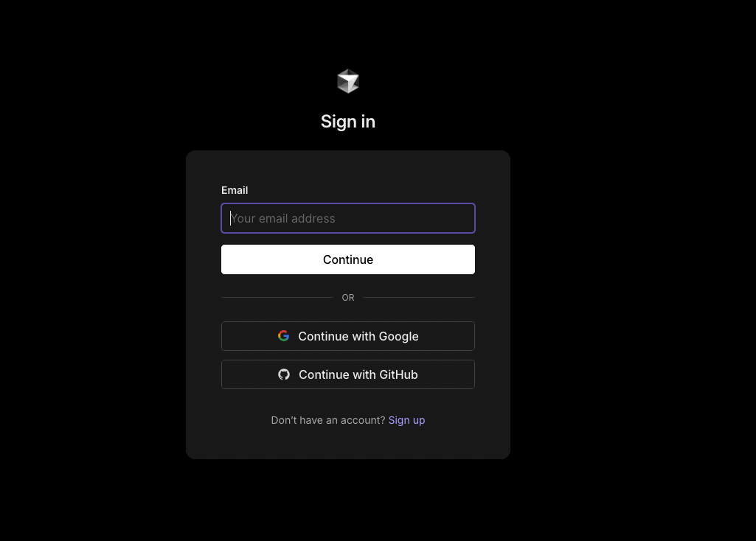Click the white Continue button
The height and width of the screenshot is (541, 756).
pos(347,259)
